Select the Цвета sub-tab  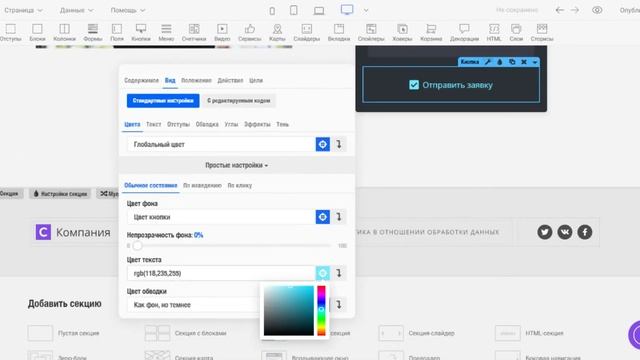132,124
